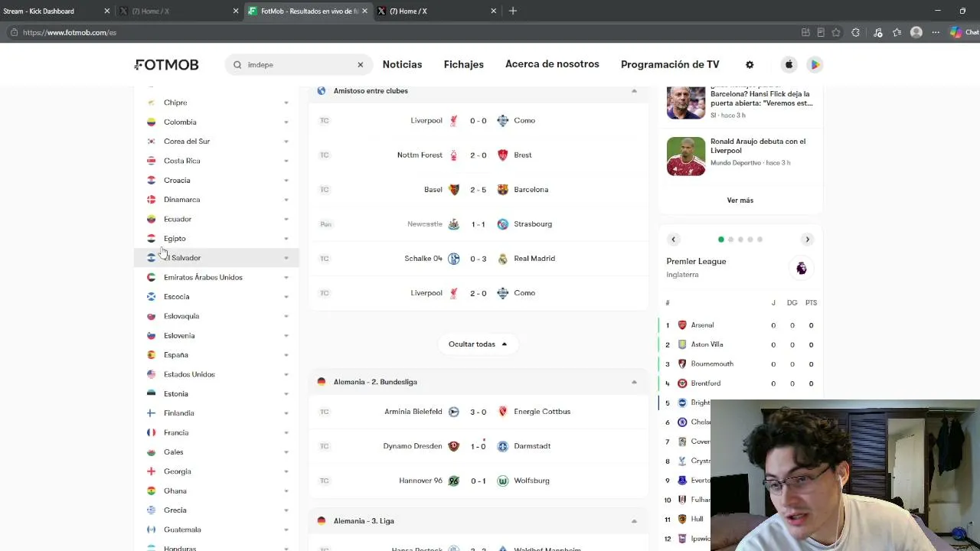Click the Hannover 96 crest
The image size is (980, 551).
pyautogui.click(x=454, y=481)
